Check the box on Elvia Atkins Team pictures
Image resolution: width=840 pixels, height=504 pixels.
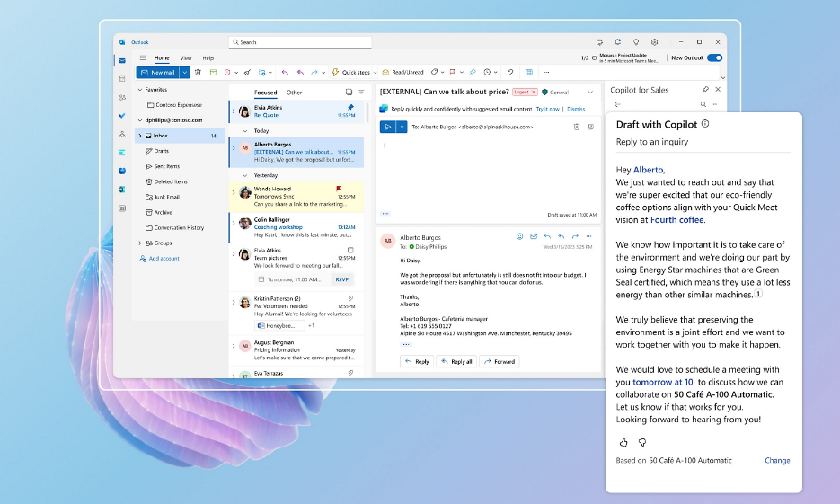coord(350,250)
